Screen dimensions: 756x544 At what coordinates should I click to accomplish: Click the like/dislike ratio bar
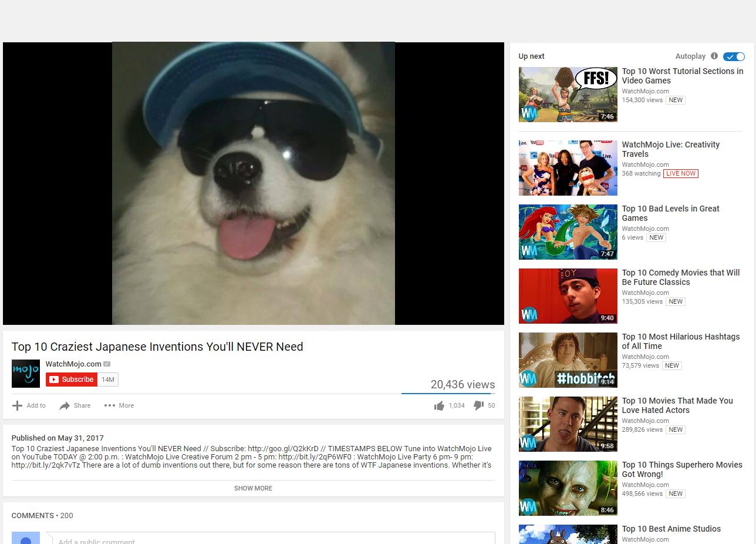point(447,393)
